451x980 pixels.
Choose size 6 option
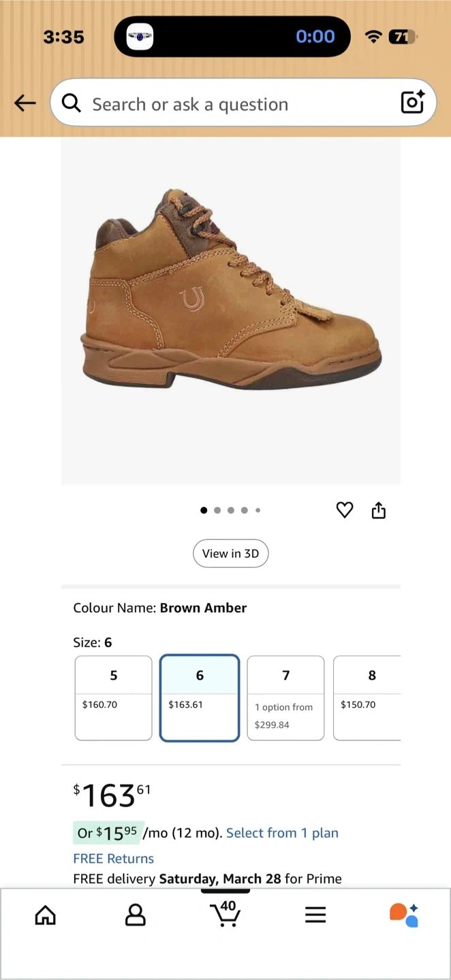(x=200, y=698)
